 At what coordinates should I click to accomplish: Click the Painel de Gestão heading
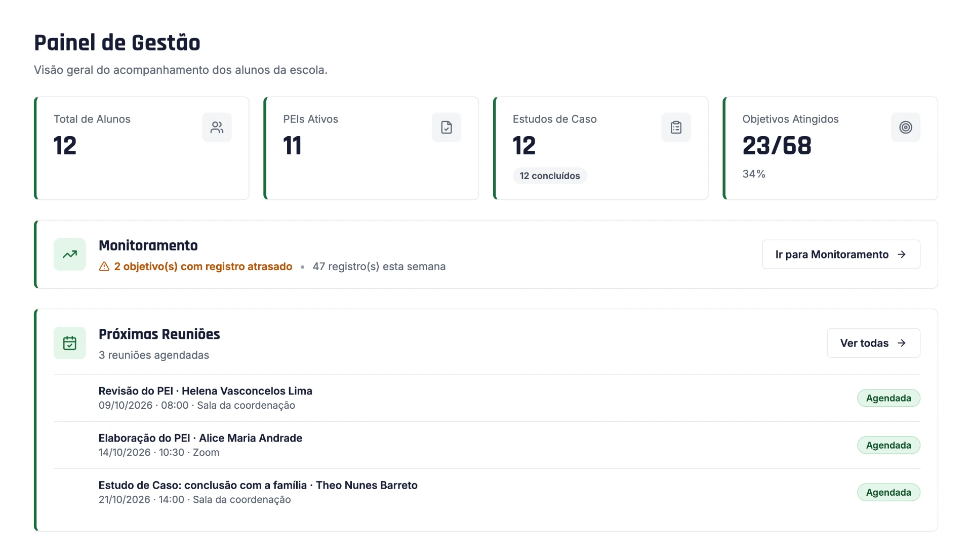117,43
